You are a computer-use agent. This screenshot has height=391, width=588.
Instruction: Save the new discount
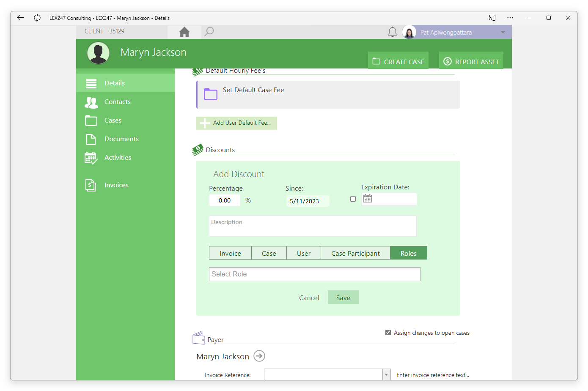click(343, 297)
